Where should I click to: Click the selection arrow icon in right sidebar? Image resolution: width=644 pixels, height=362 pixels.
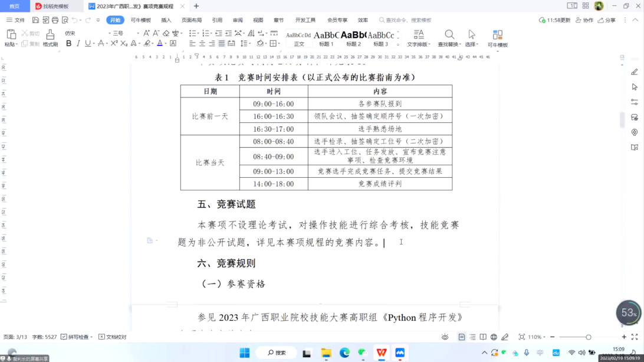[x=635, y=87]
